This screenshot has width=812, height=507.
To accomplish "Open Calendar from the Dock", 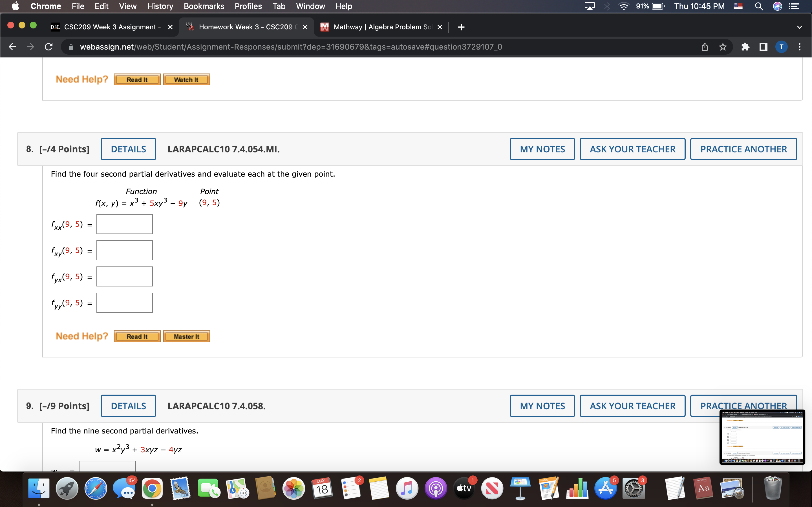I will tap(322, 488).
